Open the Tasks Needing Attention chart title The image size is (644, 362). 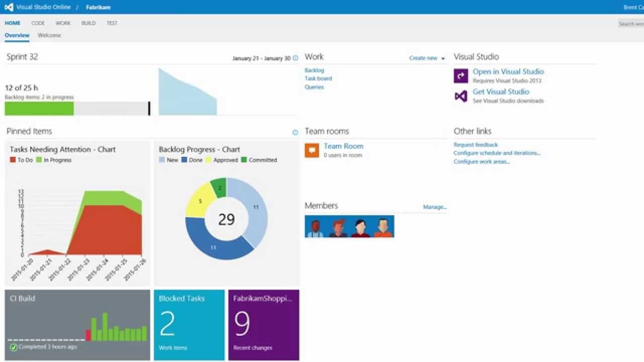click(x=63, y=149)
